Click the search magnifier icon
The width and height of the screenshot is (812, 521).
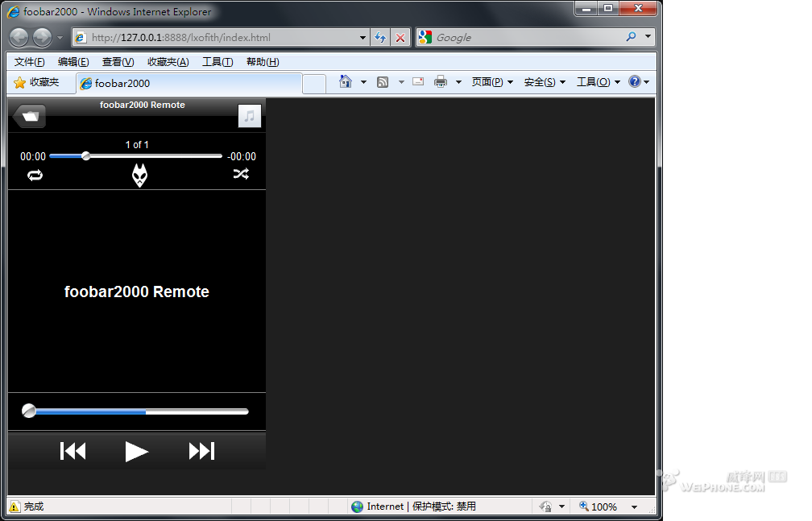(x=631, y=37)
